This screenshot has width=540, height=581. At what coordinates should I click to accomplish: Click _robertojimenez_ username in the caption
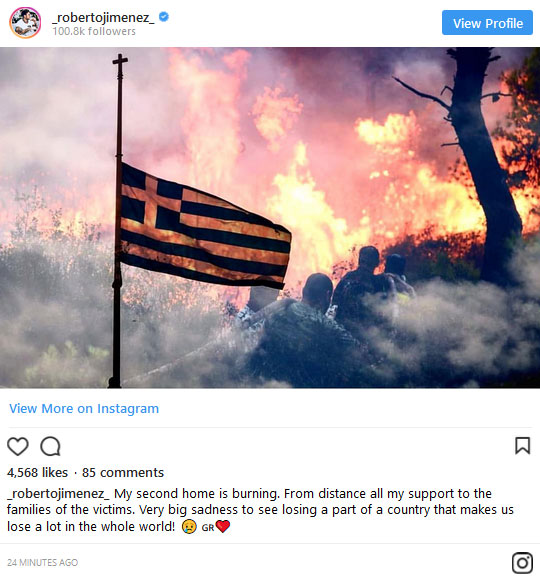point(58,494)
